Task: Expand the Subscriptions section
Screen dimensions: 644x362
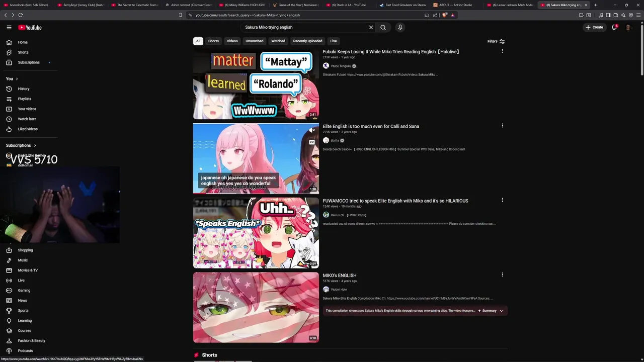Action: [x=21, y=145]
